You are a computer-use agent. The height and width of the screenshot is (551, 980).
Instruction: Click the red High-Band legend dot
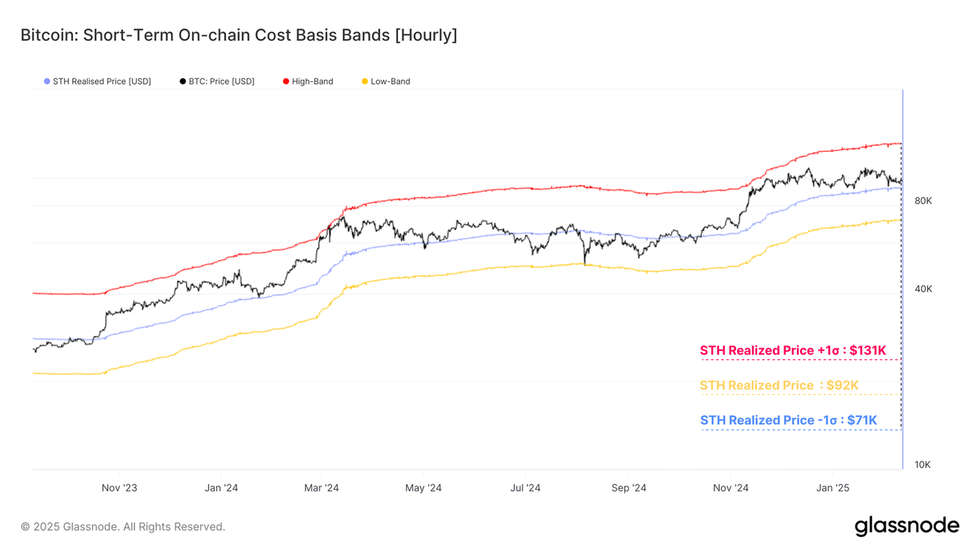[x=286, y=81]
